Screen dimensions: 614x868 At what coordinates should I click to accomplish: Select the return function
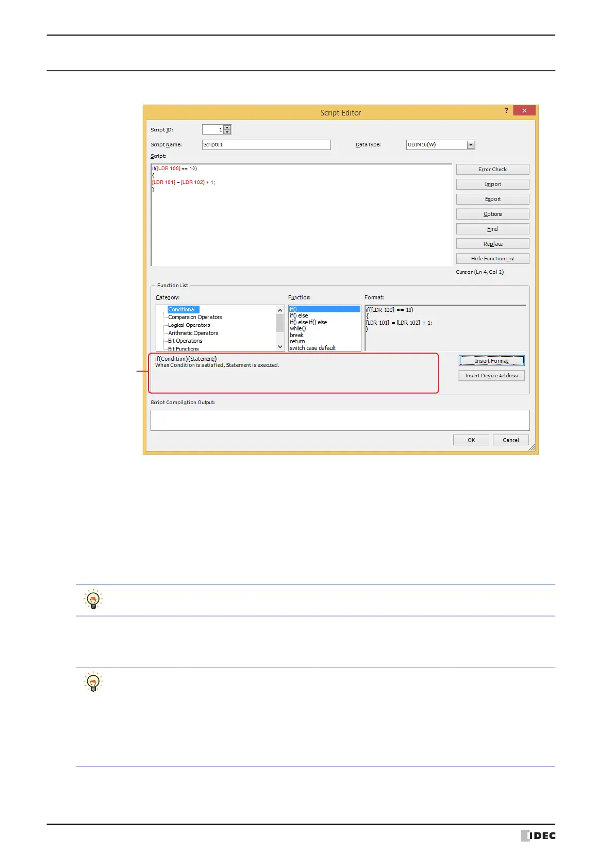[x=297, y=342]
